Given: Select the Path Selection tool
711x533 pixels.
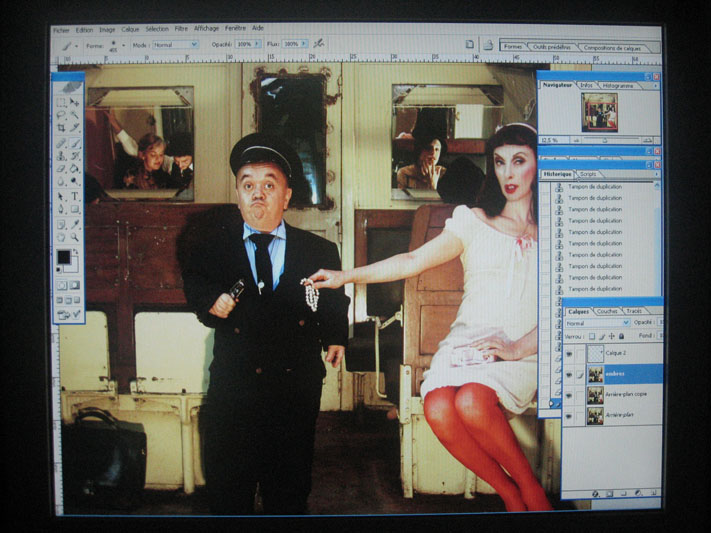Looking at the screenshot, I should 61,196.
